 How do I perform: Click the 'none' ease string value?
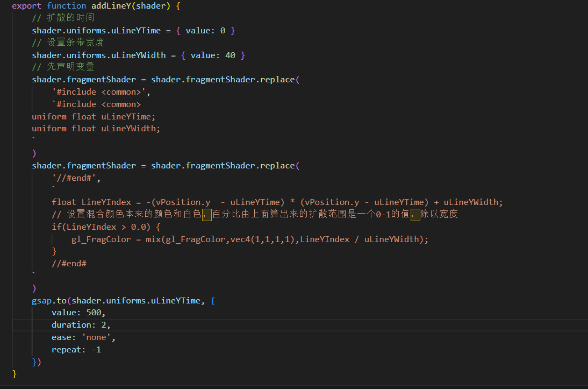(96, 337)
